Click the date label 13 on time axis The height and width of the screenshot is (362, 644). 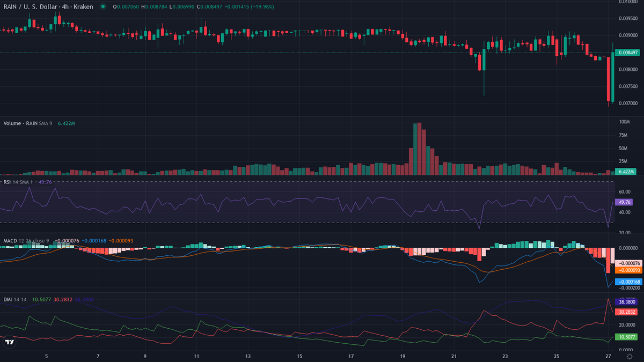click(x=248, y=356)
